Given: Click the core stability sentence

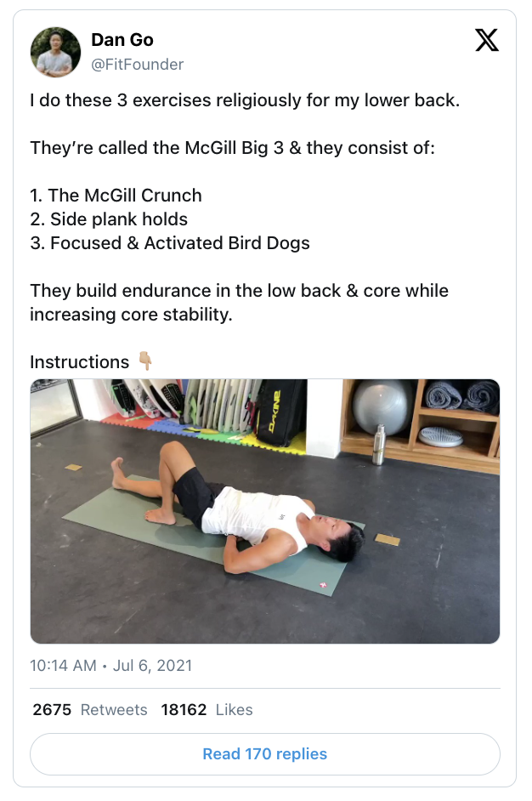Looking at the screenshot, I should click(x=240, y=303).
